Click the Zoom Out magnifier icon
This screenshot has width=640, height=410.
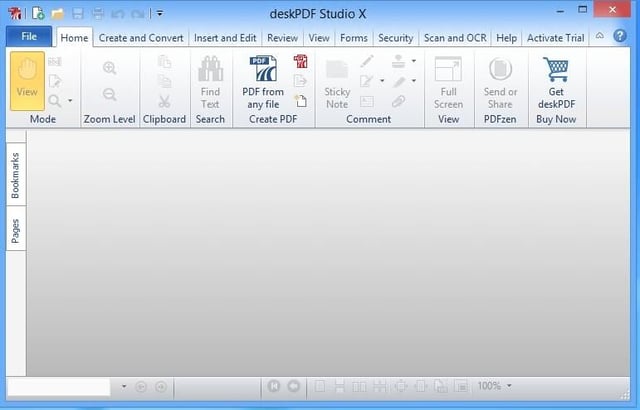pos(109,95)
